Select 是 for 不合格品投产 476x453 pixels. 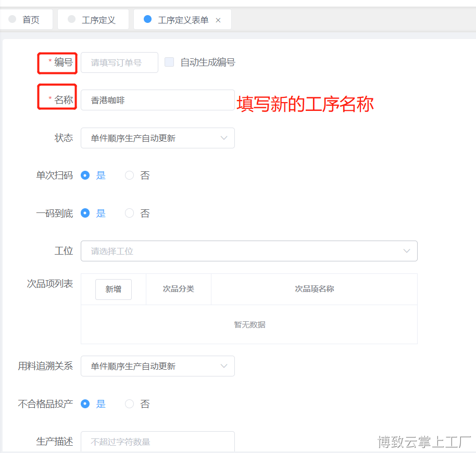[x=85, y=404]
